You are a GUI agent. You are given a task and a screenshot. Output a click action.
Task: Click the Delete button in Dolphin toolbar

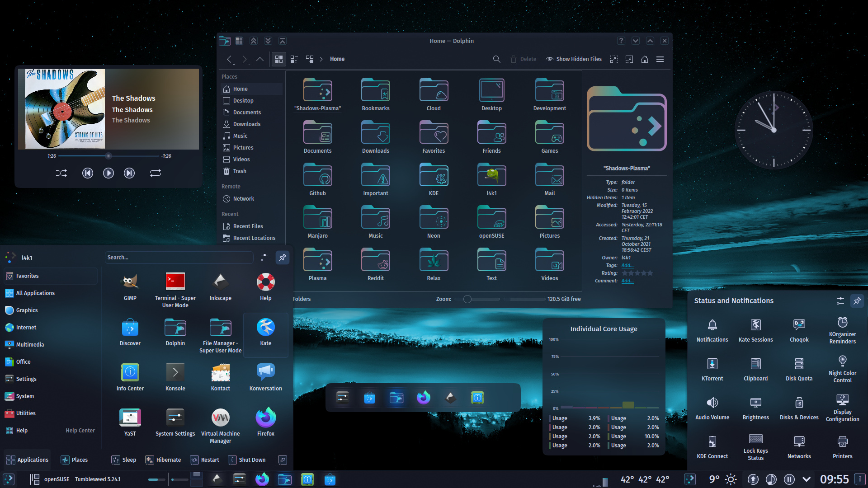pos(524,59)
